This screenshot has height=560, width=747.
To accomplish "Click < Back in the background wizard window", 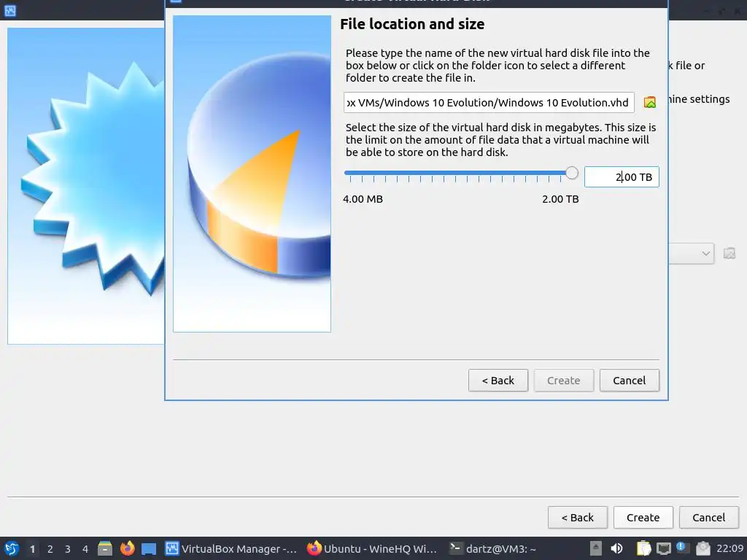I will 578,518.
